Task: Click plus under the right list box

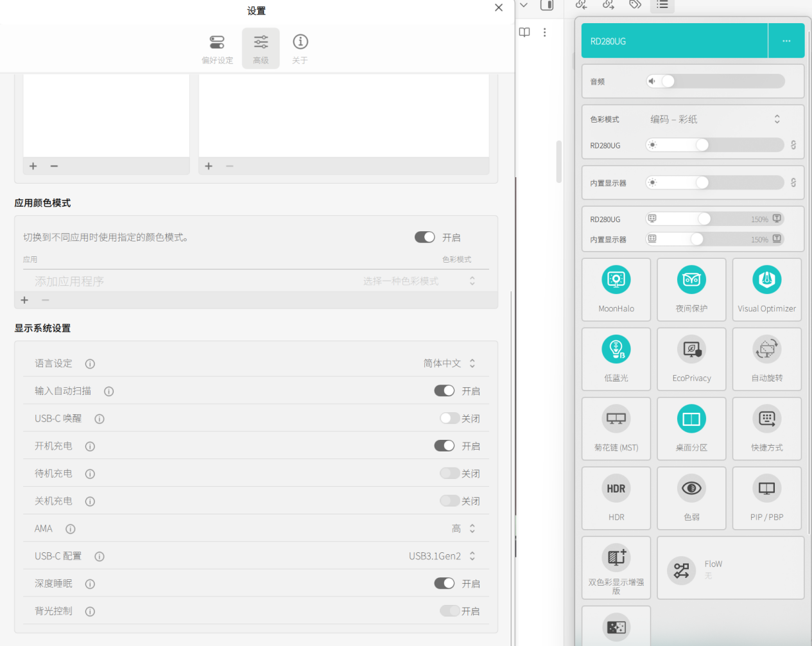Action: [209, 166]
